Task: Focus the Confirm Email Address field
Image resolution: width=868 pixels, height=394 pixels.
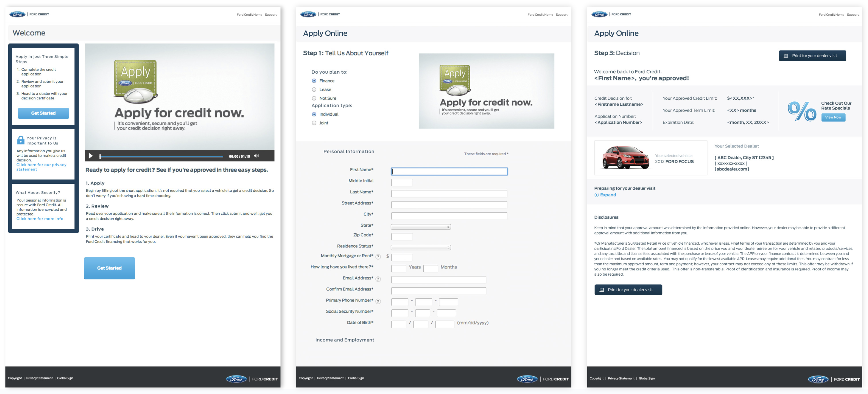Action: (x=439, y=291)
